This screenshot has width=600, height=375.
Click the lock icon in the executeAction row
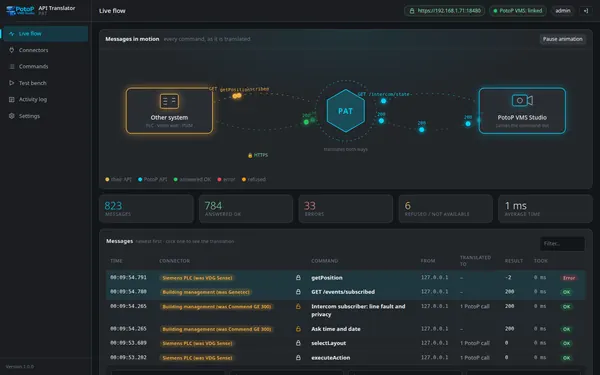(x=298, y=357)
